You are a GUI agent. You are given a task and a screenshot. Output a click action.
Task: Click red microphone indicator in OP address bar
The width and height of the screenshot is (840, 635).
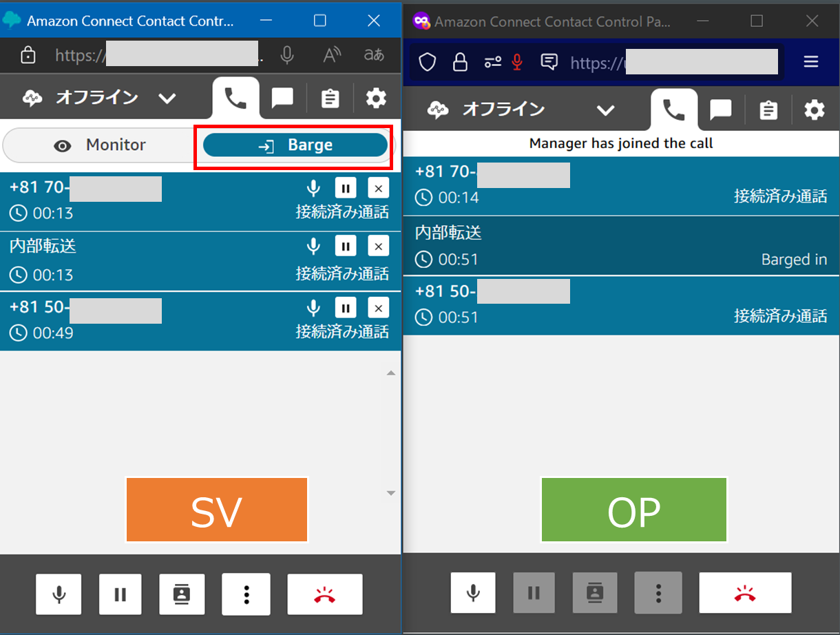pos(518,63)
